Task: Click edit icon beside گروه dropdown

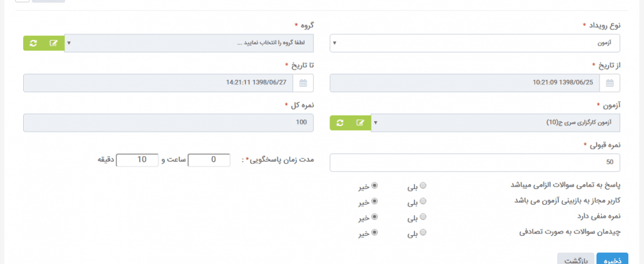Action: [x=54, y=43]
